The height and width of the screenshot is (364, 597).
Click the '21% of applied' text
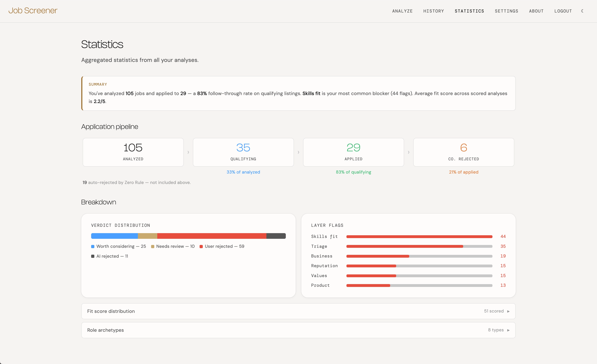click(x=464, y=172)
